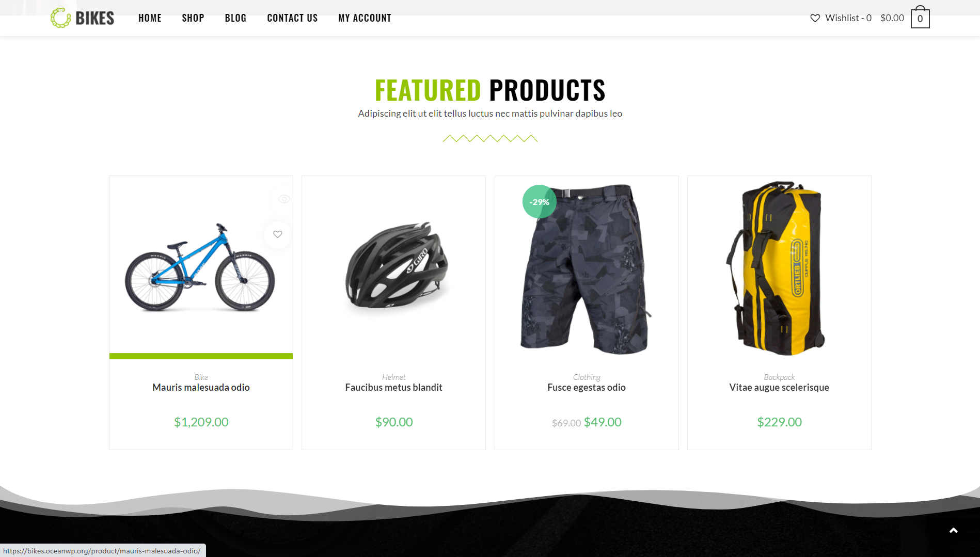Go to the Blog page
This screenshot has height=557, width=980.
(235, 18)
